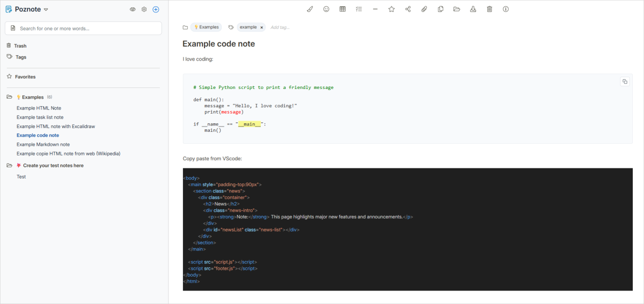The image size is (644, 304).
Task: Click the paperclip attachment icon
Action: tap(424, 9)
